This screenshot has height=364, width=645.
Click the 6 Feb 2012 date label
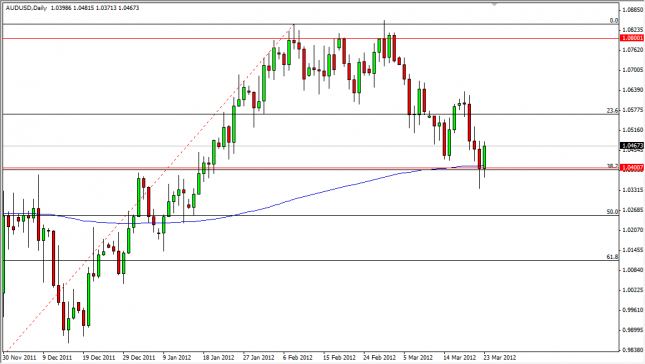[x=298, y=357]
